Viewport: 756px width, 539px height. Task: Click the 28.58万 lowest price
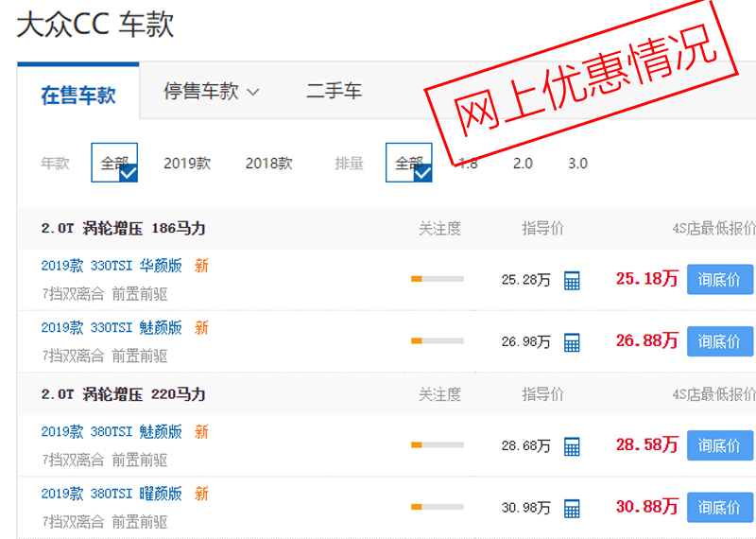(646, 444)
